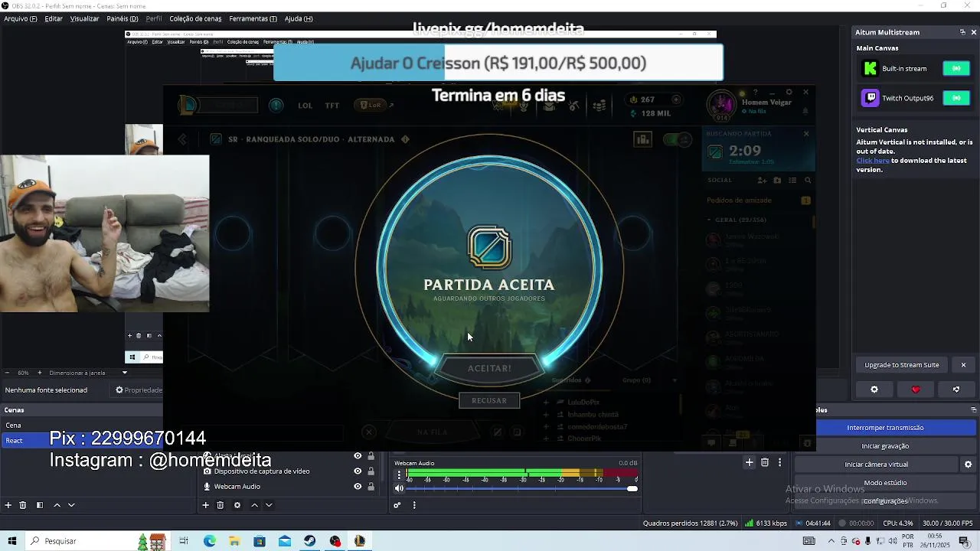Open Dimensionar à janela scaling dropdown
The image size is (980, 551).
click(x=124, y=373)
